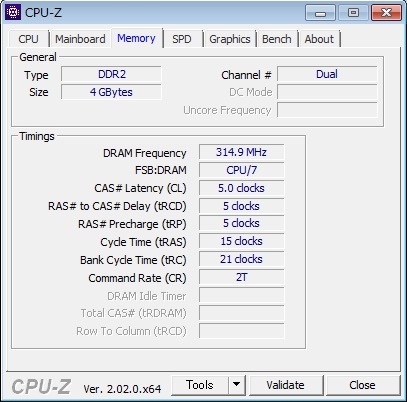Click the empty Uncore Frequency field
Screen dimensions: 407x402
(x=327, y=110)
